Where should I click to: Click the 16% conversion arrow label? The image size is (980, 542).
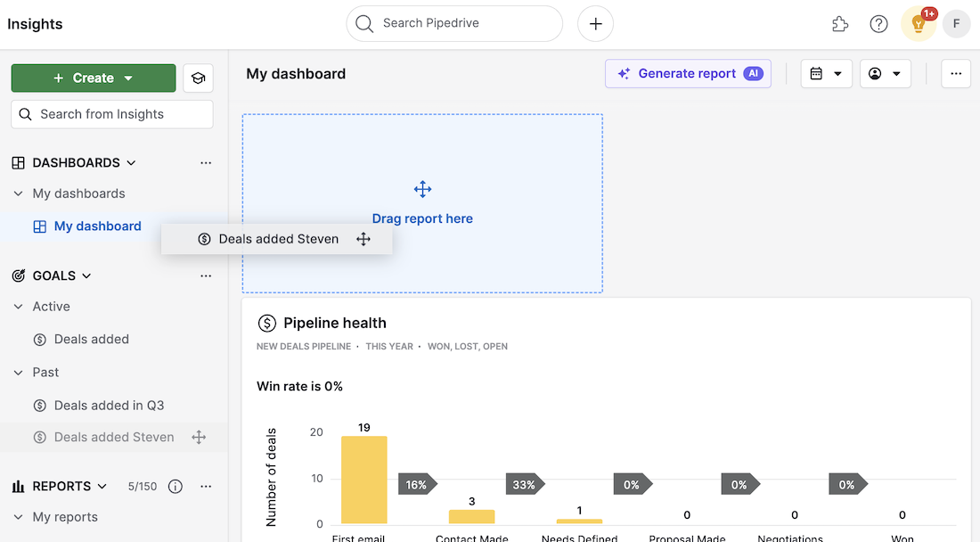coord(417,484)
